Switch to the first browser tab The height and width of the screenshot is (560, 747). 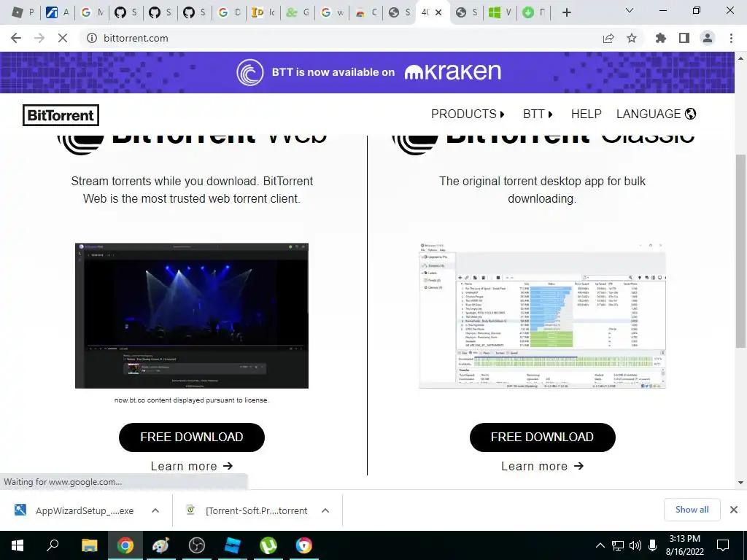pyautogui.click(x=23, y=12)
